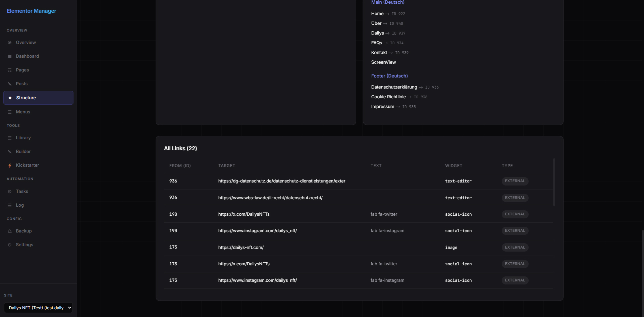Click the Datenschutzerklärung footer menu entry
The image size is (644, 317).
394,87
